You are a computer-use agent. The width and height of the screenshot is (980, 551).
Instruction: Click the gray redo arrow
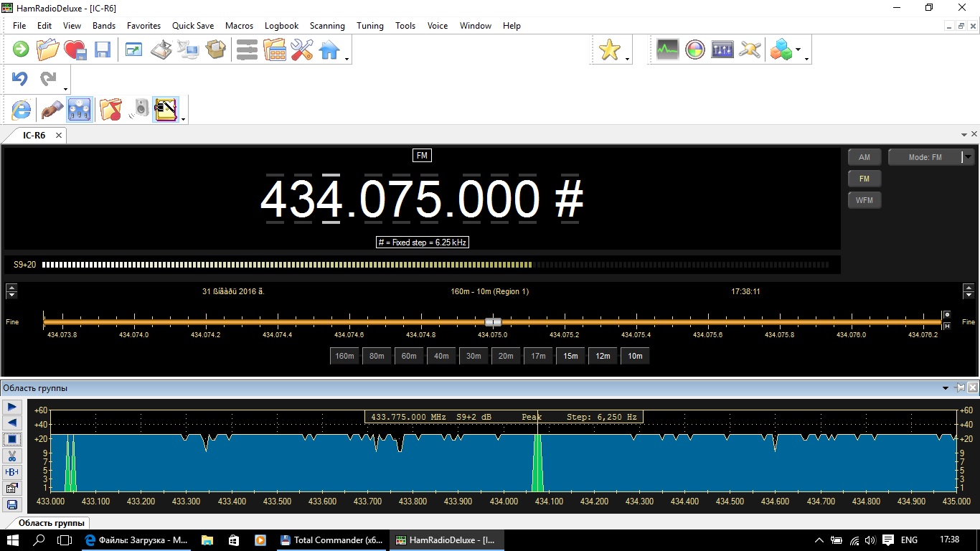tap(48, 79)
